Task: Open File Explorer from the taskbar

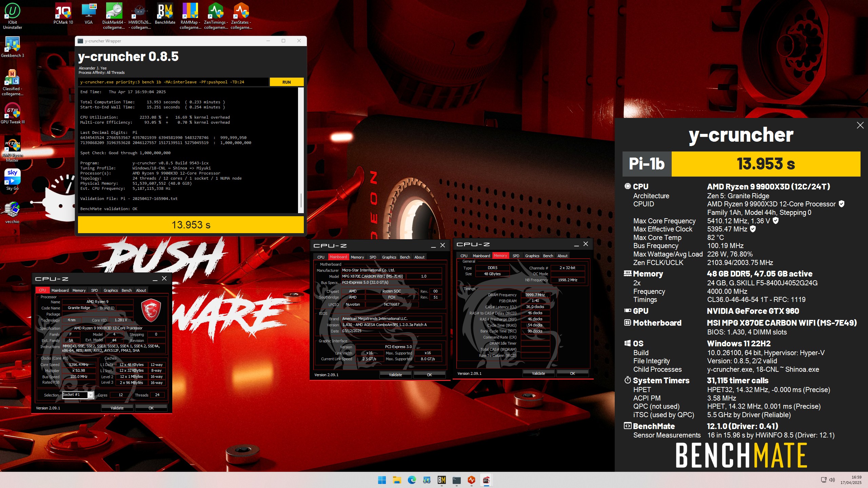Action: coord(397,480)
